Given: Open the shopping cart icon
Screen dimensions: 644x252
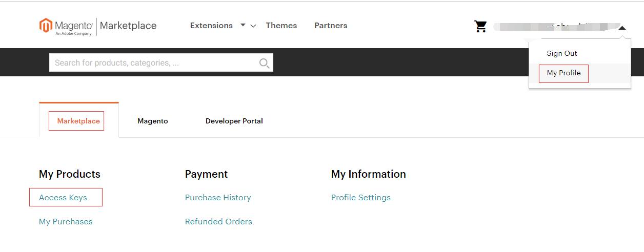Looking at the screenshot, I should click(x=480, y=26).
